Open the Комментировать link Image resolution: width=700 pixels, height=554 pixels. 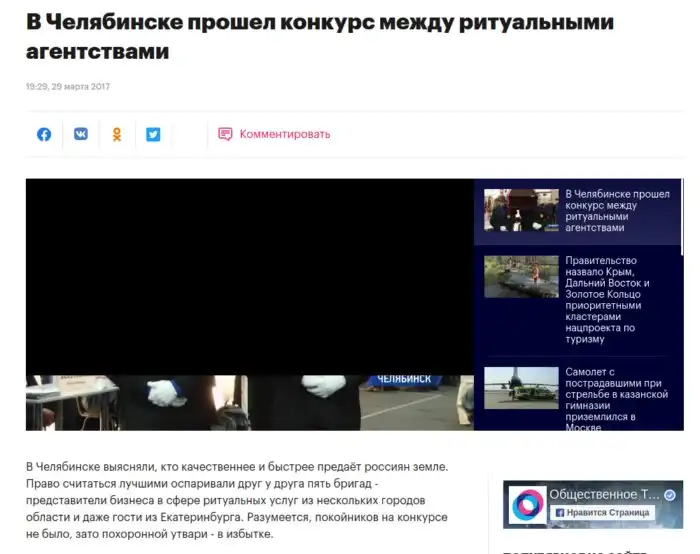tap(284, 134)
